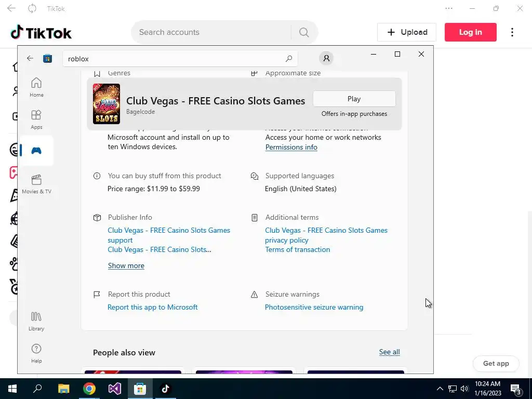Open network status tray icon
This screenshot has height=399, width=532.
pos(453,389)
